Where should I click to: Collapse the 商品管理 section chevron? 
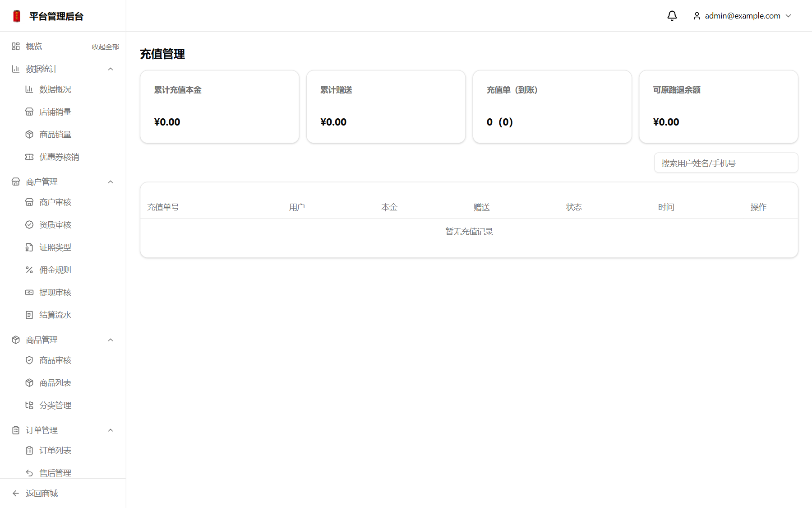111,340
